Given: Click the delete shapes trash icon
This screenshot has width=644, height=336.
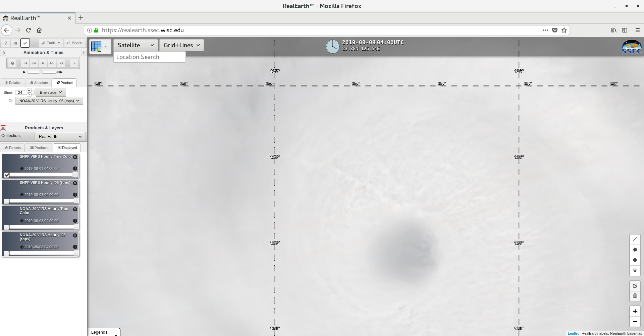Looking at the screenshot, I should click(635, 296).
